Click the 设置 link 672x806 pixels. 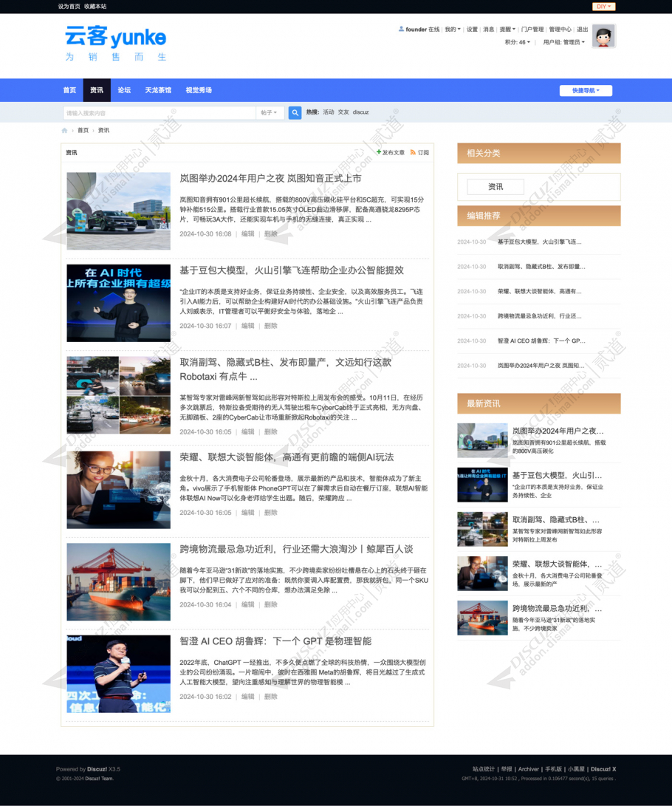472,30
